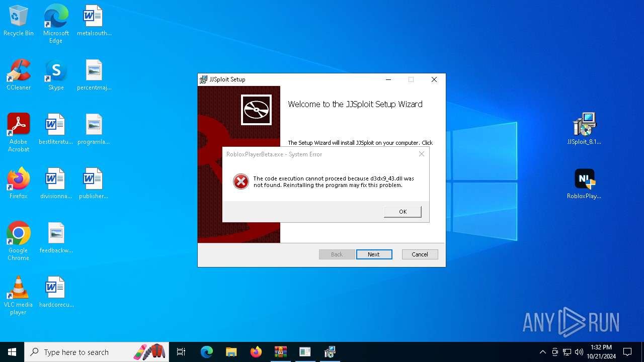
Task: Open Task View from the taskbar
Action: [181, 352]
